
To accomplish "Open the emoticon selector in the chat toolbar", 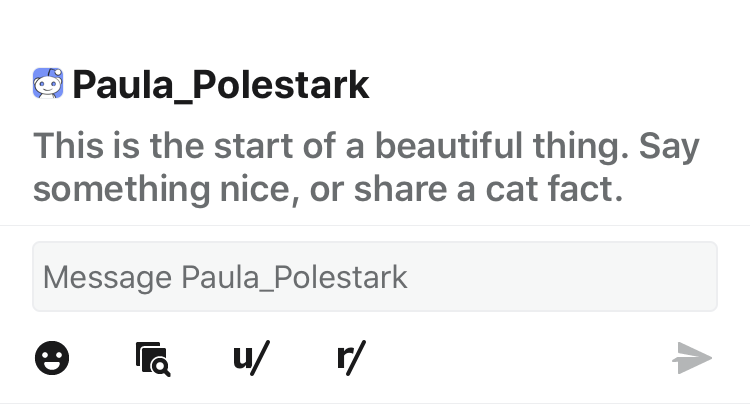I will point(50,357).
